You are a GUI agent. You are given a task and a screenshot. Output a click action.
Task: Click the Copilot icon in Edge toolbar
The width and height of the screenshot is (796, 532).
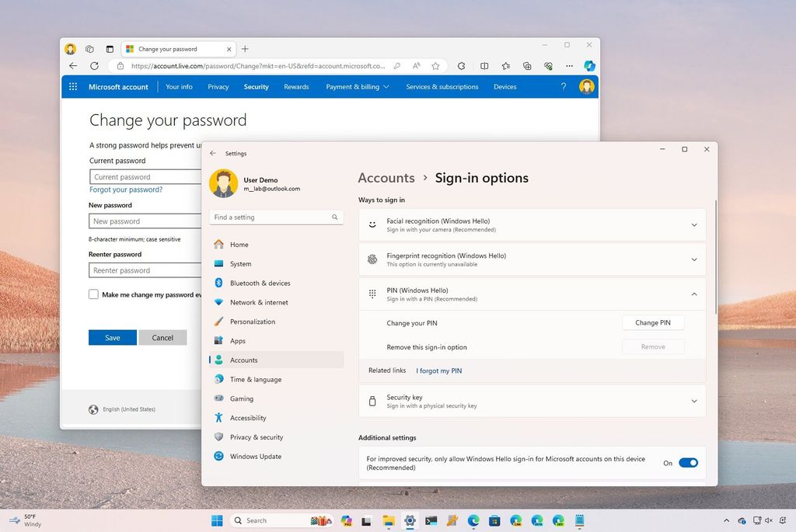pyautogui.click(x=590, y=66)
